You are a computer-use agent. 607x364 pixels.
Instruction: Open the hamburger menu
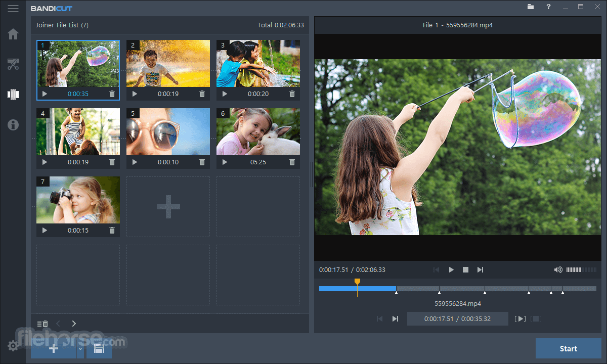point(13,9)
